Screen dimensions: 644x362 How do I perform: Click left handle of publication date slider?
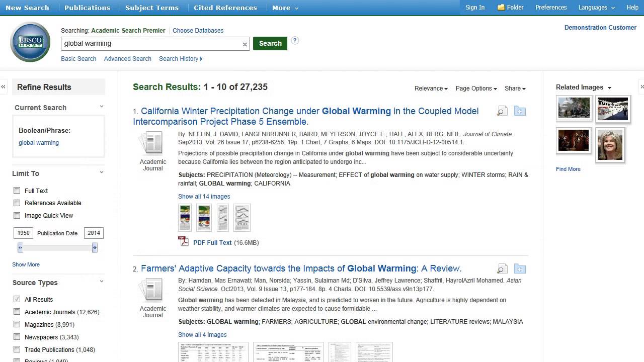[20, 247]
